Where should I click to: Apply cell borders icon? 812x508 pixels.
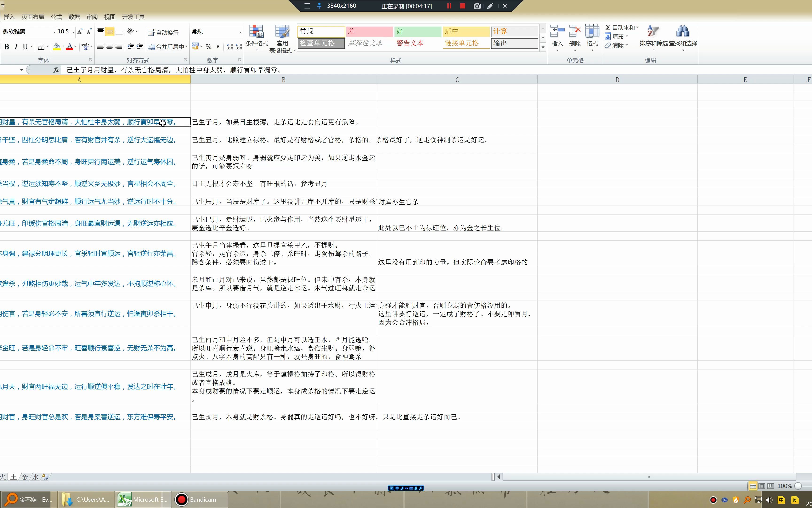(41, 47)
